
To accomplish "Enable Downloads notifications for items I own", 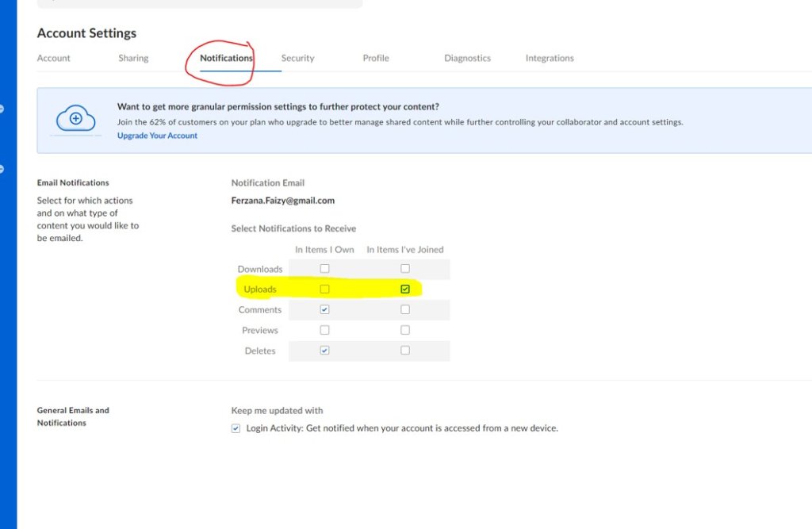I will (x=324, y=269).
